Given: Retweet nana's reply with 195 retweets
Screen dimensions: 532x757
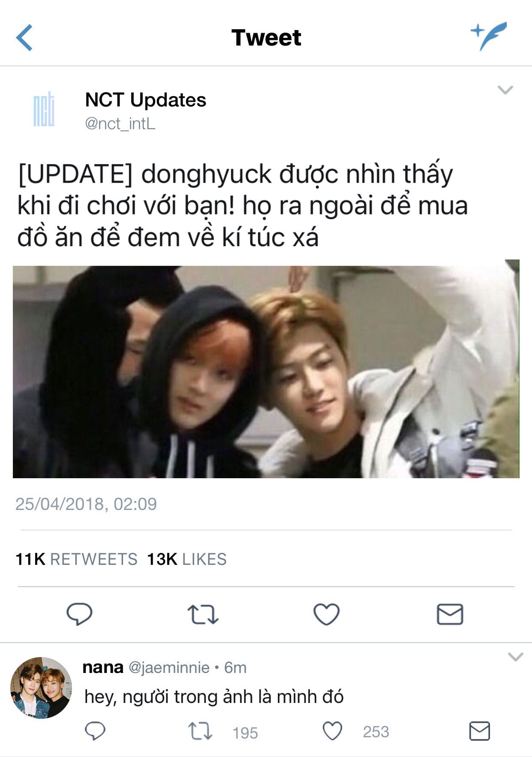Looking at the screenshot, I should (x=200, y=731).
